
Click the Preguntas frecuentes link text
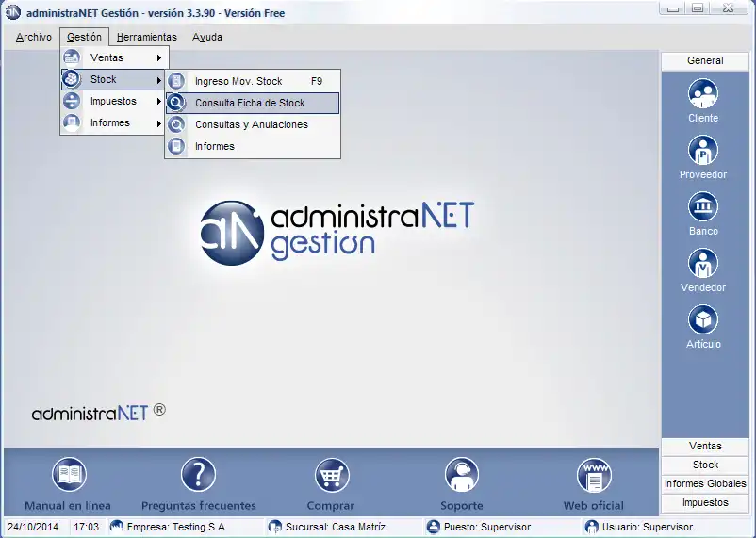199,506
